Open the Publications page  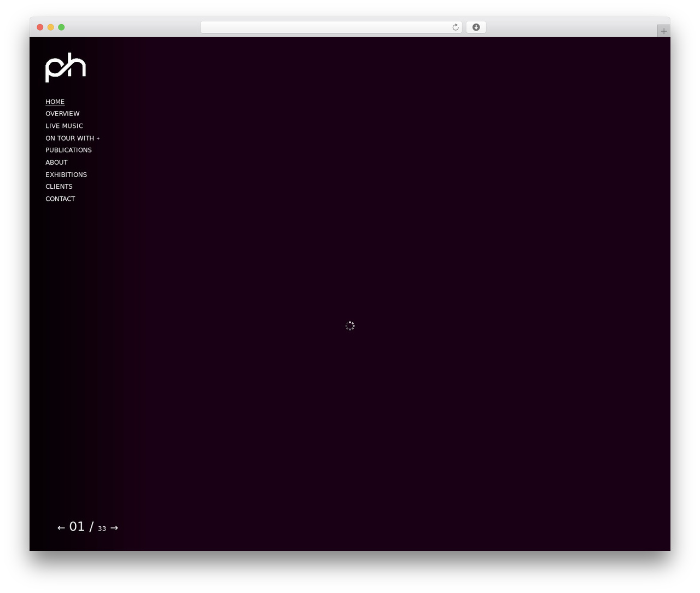coord(68,150)
